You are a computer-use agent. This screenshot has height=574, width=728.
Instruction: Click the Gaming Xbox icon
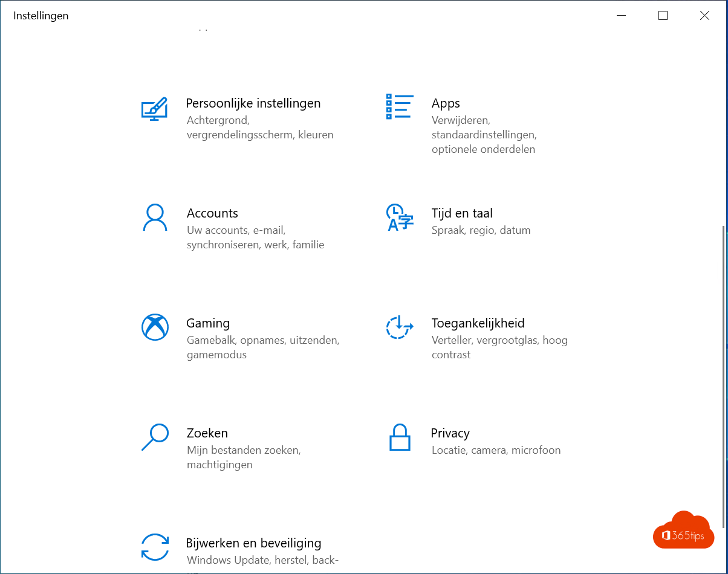tap(155, 327)
